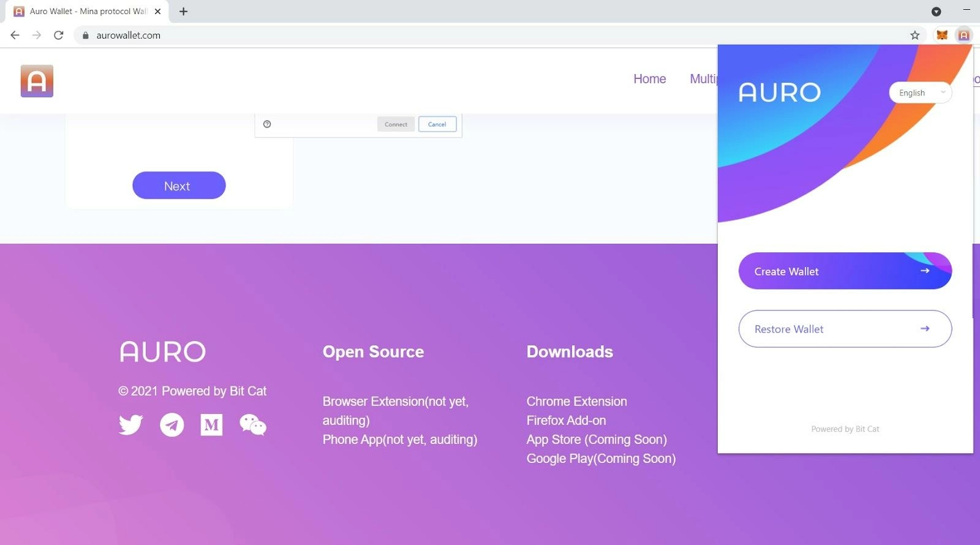
Task: Open the English language dropdown
Action: pos(921,92)
